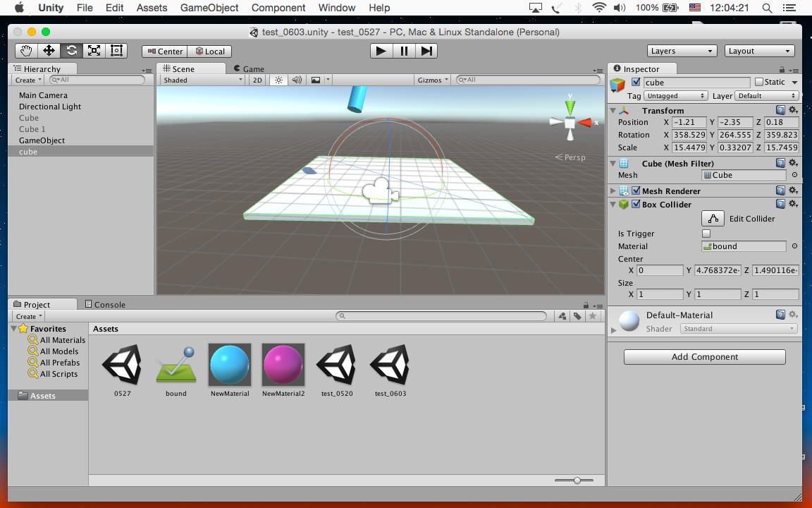
Task: Select Directional Light in Hierarchy
Action: (50, 107)
